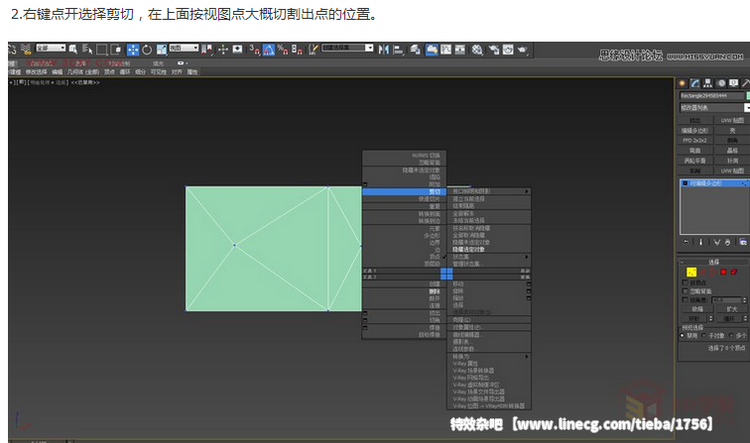Open the Render Setup icon
The image size is (750, 443).
494,49
